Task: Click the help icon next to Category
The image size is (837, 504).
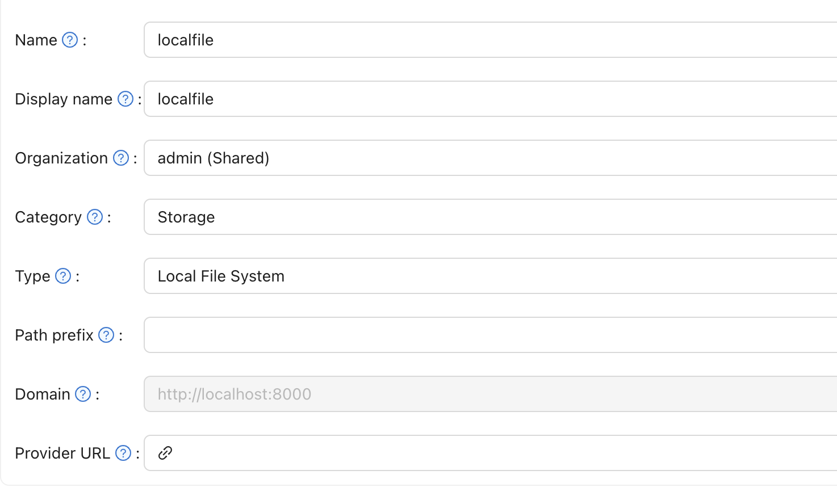Action: coord(95,217)
